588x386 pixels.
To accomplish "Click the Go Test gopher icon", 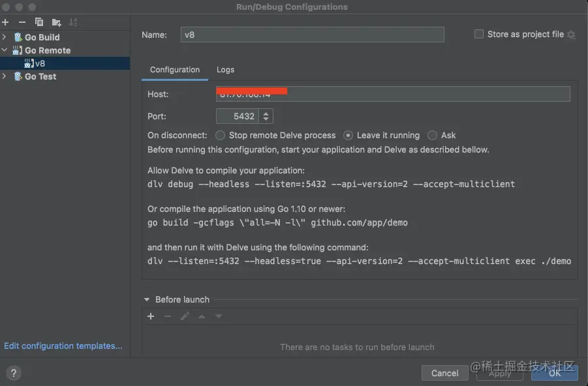I will click(18, 76).
